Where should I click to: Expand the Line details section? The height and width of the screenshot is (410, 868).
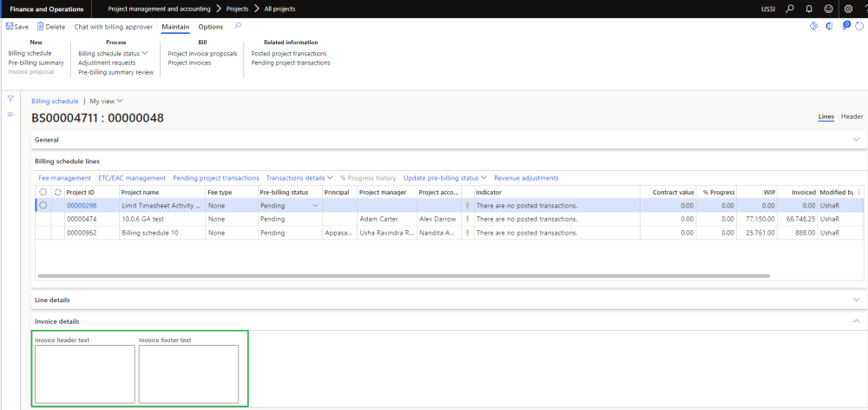coord(858,300)
